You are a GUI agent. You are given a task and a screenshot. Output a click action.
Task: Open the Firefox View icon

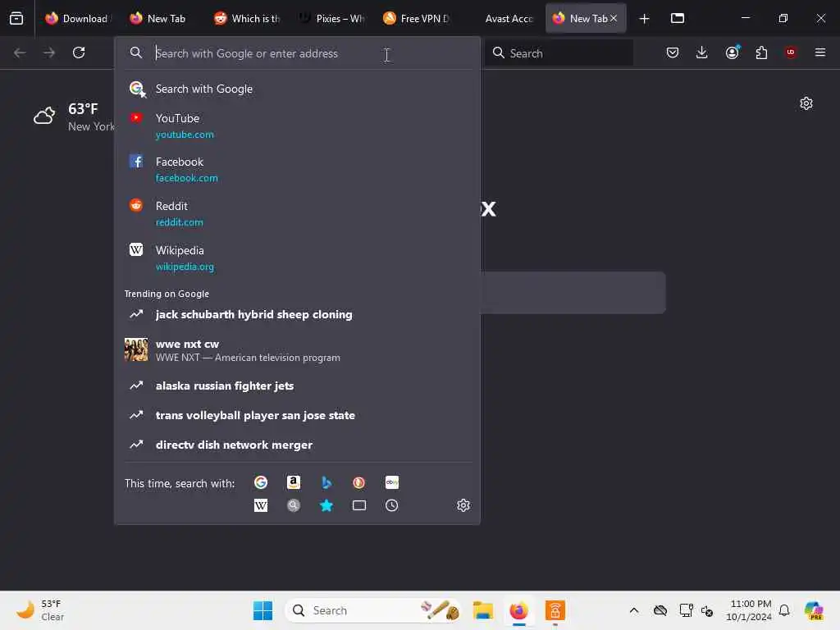click(16, 18)
